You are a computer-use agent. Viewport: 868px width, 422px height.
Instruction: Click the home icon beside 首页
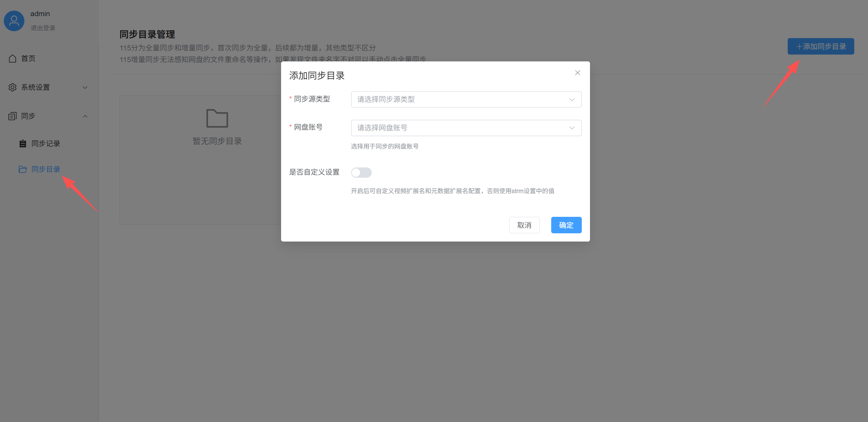point(13,59)
